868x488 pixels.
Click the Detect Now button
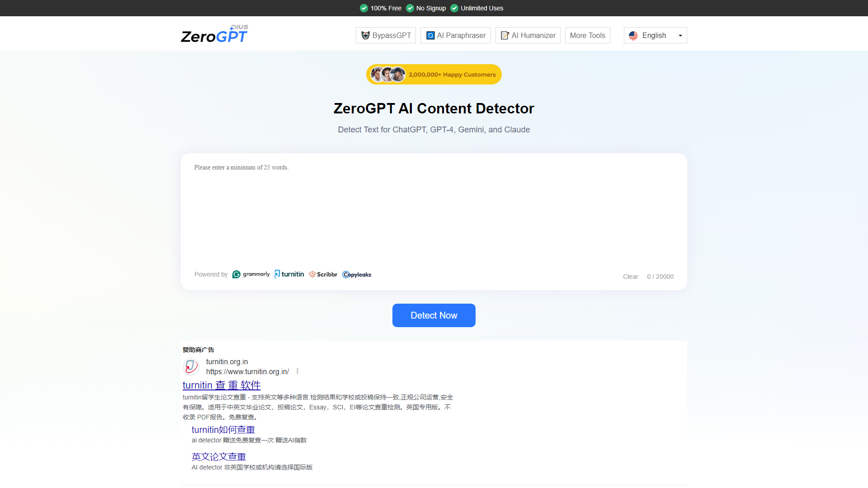click(434, 315)
